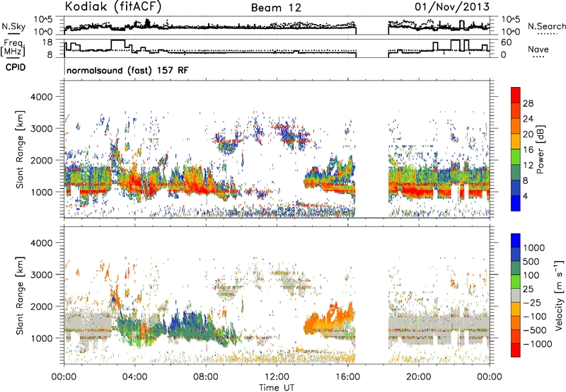
Task: Click the "60" Nave axis tick label
Action: click(507, 42)
